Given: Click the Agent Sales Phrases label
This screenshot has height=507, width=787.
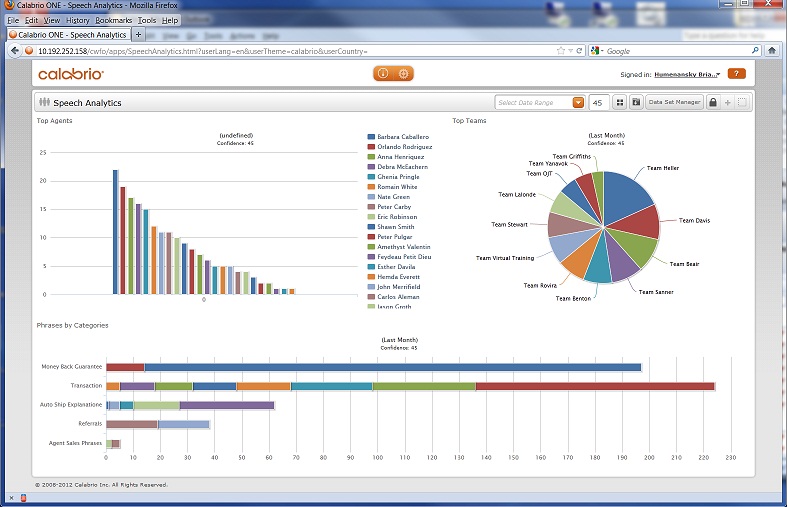Looking at the screenshot, I should (x=75, y=443).
